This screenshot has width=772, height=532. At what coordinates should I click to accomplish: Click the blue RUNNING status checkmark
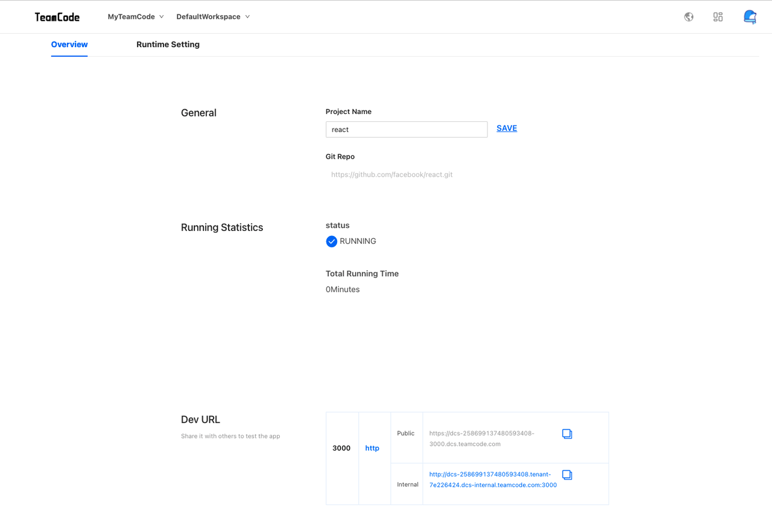332,241
